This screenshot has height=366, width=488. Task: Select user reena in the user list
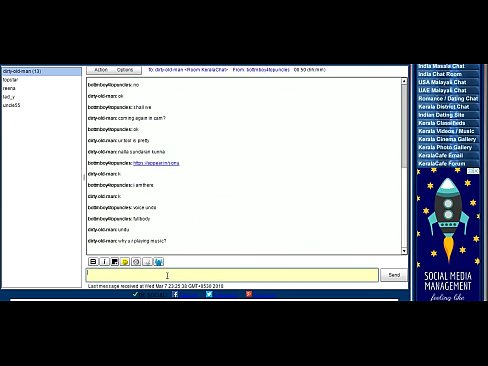point(9,88)
